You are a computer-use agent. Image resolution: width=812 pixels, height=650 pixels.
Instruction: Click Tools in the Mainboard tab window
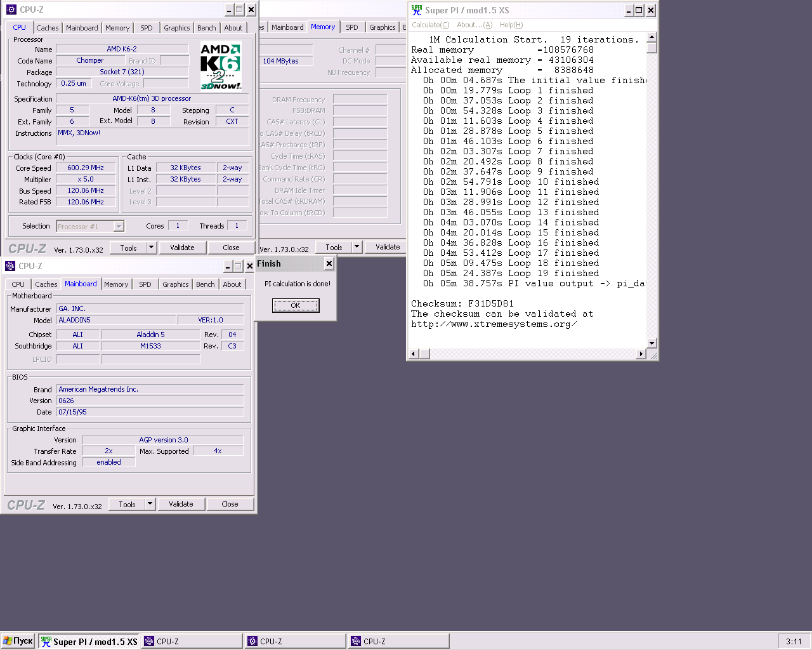pyautogui.click(x=128, y=504)
